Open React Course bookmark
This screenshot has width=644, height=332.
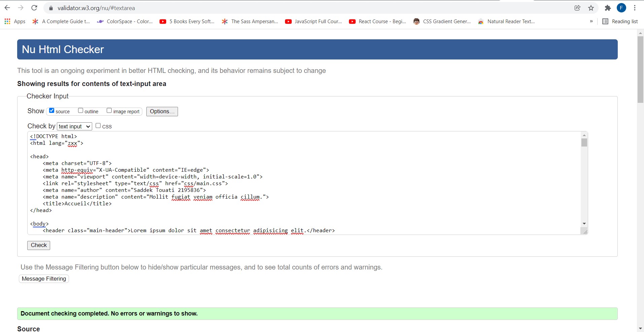click(378, 22)
